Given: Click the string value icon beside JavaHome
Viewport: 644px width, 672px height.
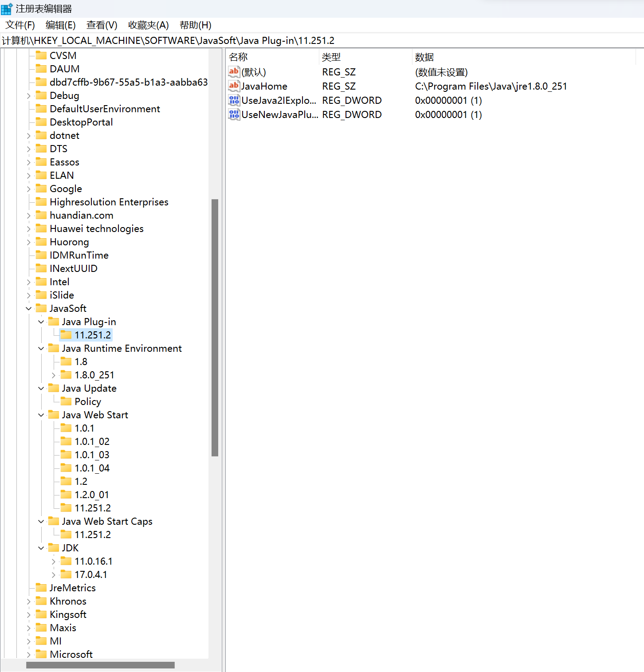Looking at the screenshot, I should (x=234, y=86).
